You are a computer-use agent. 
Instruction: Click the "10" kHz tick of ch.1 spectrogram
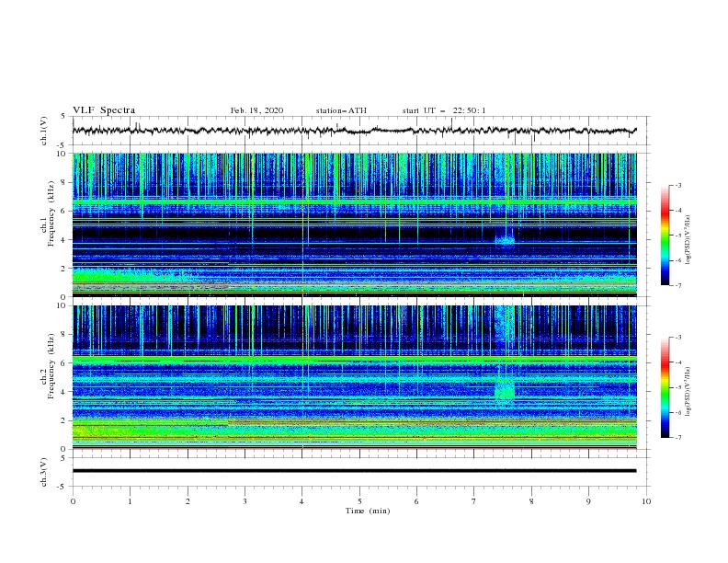[x=63, y=154]
